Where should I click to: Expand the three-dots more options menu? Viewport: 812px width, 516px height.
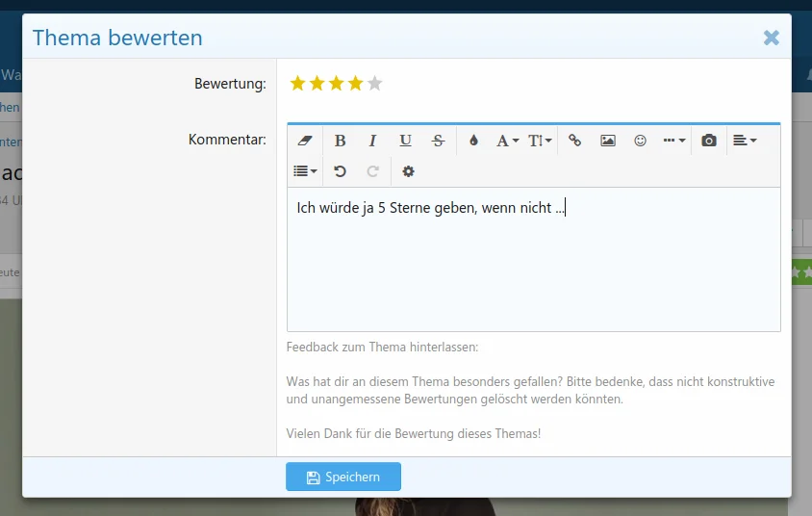674,141
